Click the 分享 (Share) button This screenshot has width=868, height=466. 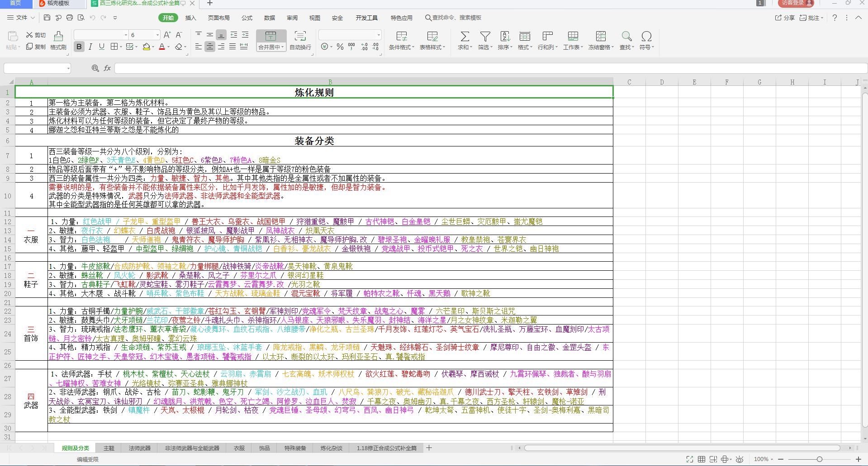pyautogui.click(x=785, y=18)
